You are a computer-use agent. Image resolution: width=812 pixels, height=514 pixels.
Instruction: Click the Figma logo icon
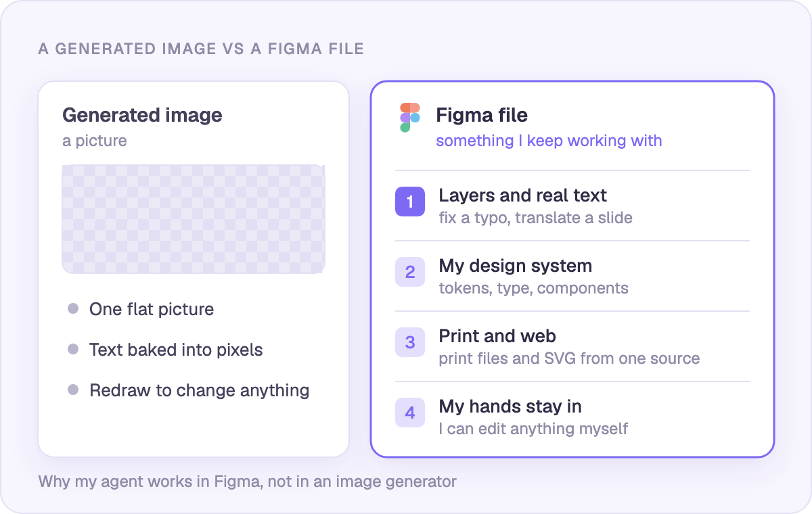[410, 118]
